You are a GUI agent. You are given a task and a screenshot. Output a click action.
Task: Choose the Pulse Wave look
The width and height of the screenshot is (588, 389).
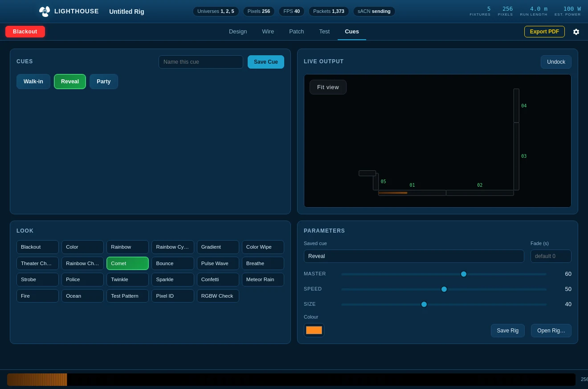point(218,263)
